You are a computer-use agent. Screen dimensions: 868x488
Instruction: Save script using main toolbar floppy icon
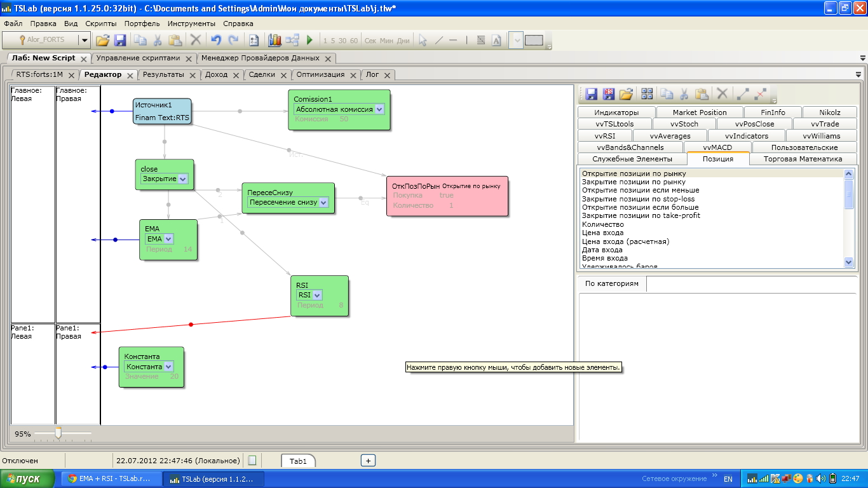pyautogui.click(x=119, y=40)
